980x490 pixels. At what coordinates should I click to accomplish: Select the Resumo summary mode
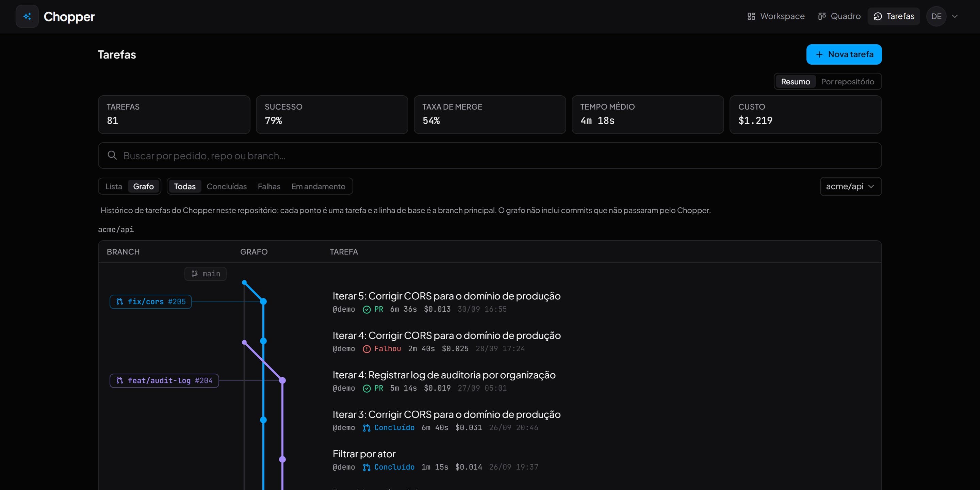[x=796, y=81]
